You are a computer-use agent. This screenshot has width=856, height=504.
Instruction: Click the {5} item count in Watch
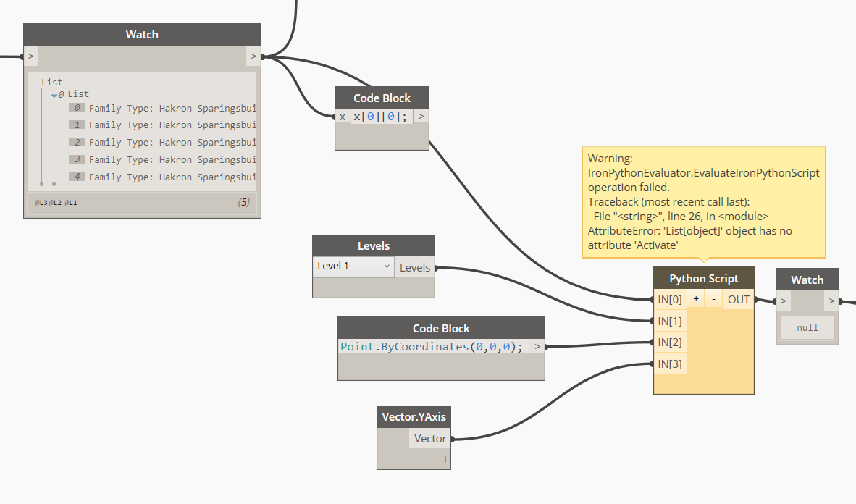click(x=243, y=202)
